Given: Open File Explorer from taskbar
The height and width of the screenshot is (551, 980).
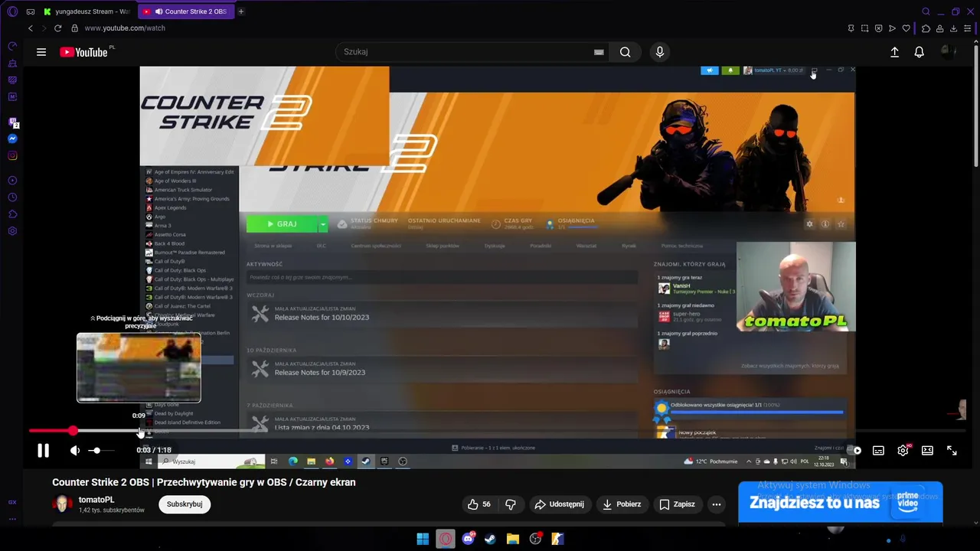Looking at the screenshot, I should pos(513,539).
